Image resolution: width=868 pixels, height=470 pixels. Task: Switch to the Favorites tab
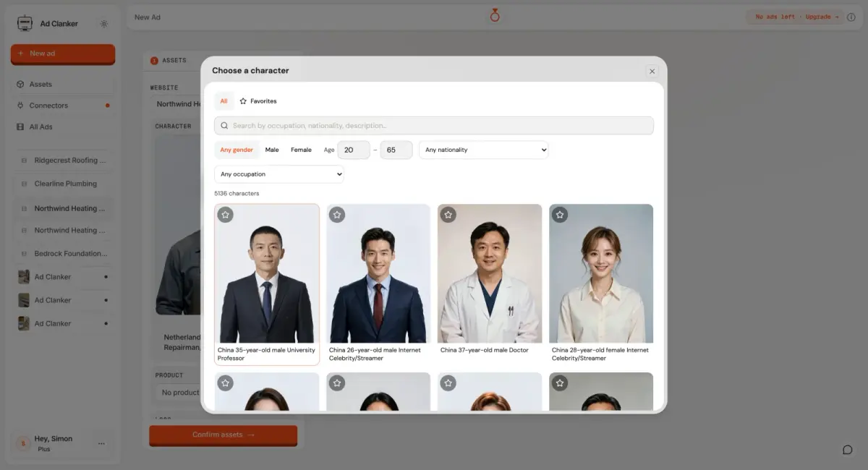click(258, 101)
